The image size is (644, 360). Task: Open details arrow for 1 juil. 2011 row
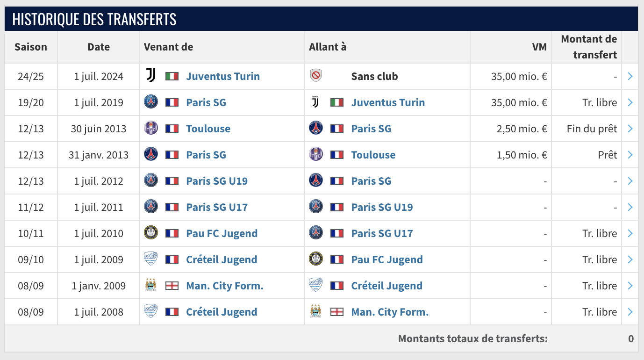point(630,207)
